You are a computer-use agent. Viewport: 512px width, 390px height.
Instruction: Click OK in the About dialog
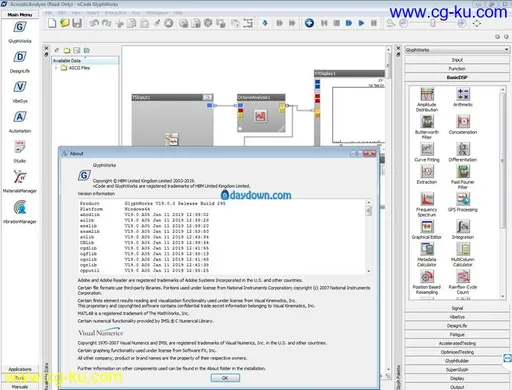pos(225,378)
